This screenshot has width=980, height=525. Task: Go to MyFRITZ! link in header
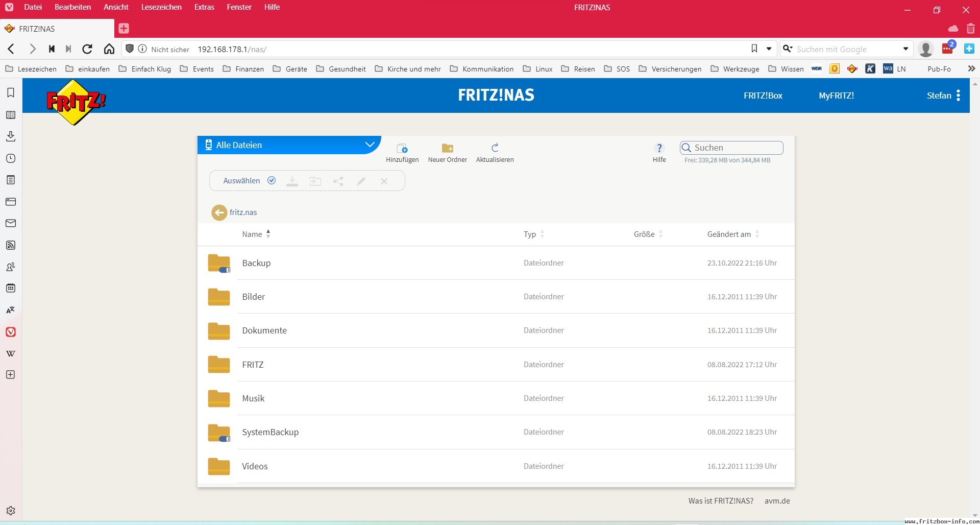[x=836, y=96]
